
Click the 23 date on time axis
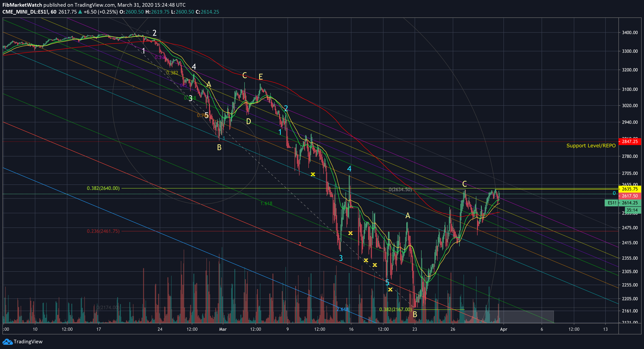(415, 329)
